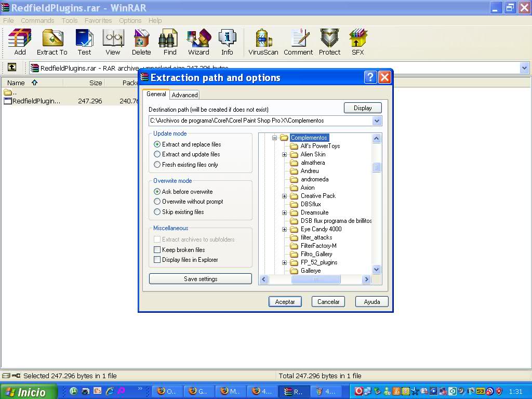Enable Display files in Explorer checkbox
This screenshot has width=532, height=399.
[x=157, y=260]
